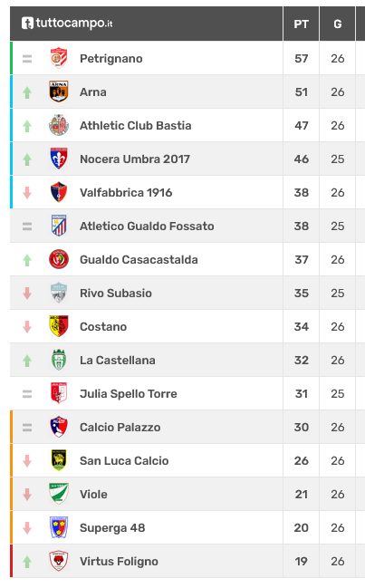
Task: Click the Petrignano team crest
Action: 59,58
